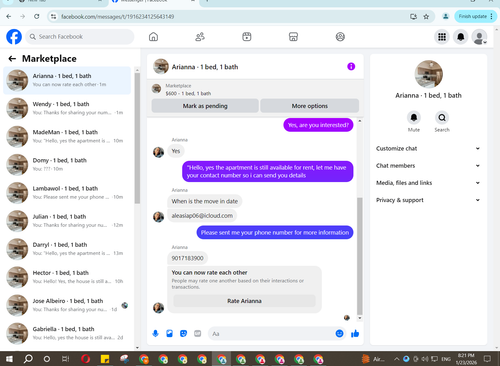This screenshot has height=366, width=500.
Task: Open Windows Task View button
Action: pyautogui.click(x=66, y=359)
